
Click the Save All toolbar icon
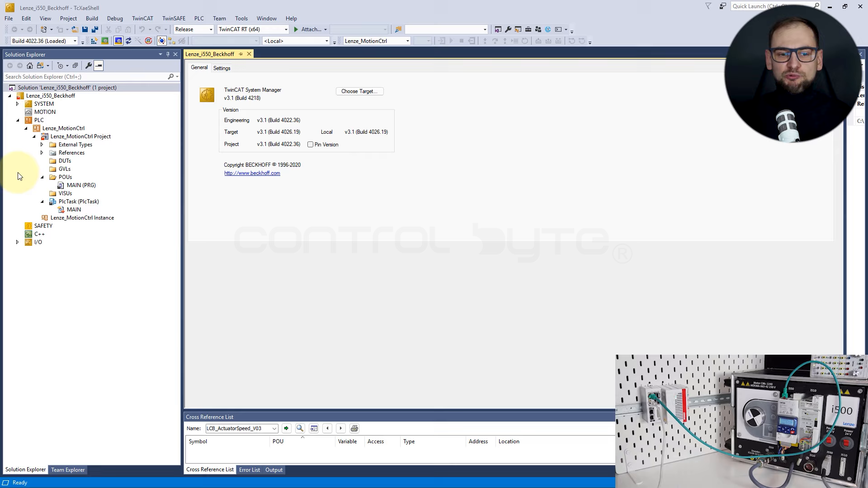(x=95, y=29)
